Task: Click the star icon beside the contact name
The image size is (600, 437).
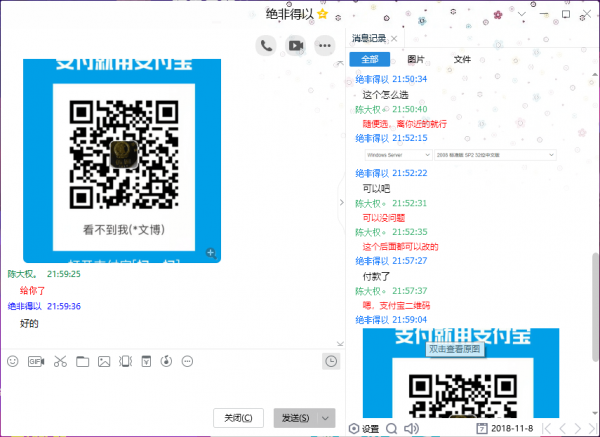Action: [x=323, y=15]
